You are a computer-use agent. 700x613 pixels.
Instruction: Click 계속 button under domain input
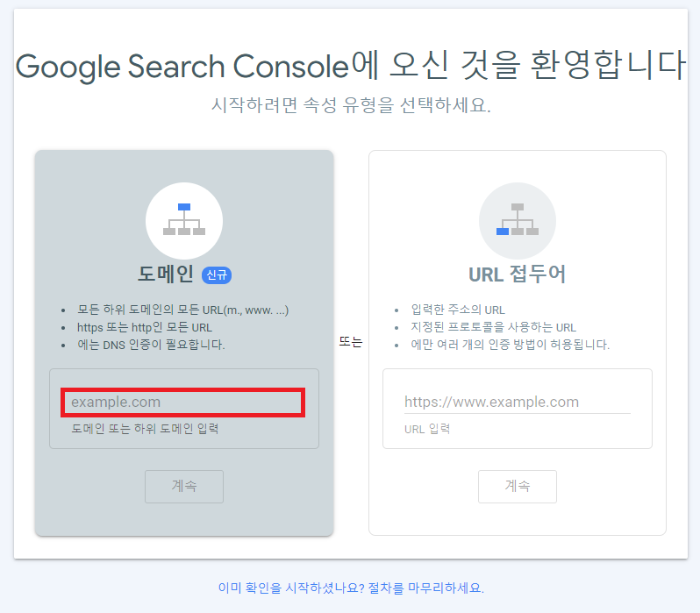pos(184,486)
